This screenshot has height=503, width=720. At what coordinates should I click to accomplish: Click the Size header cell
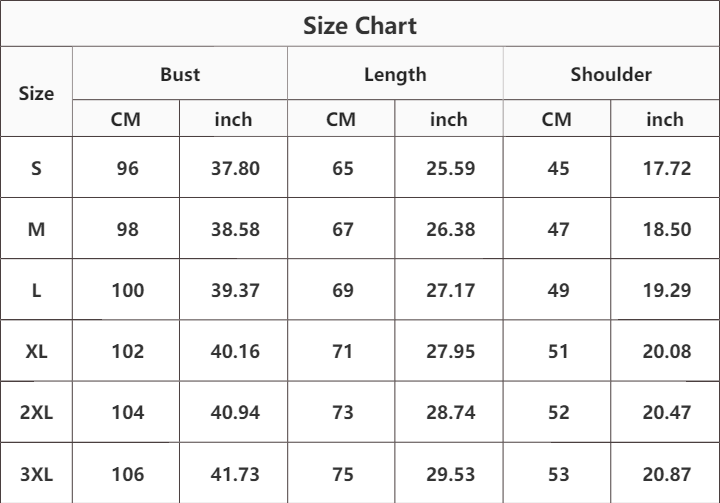pos(37,93)
